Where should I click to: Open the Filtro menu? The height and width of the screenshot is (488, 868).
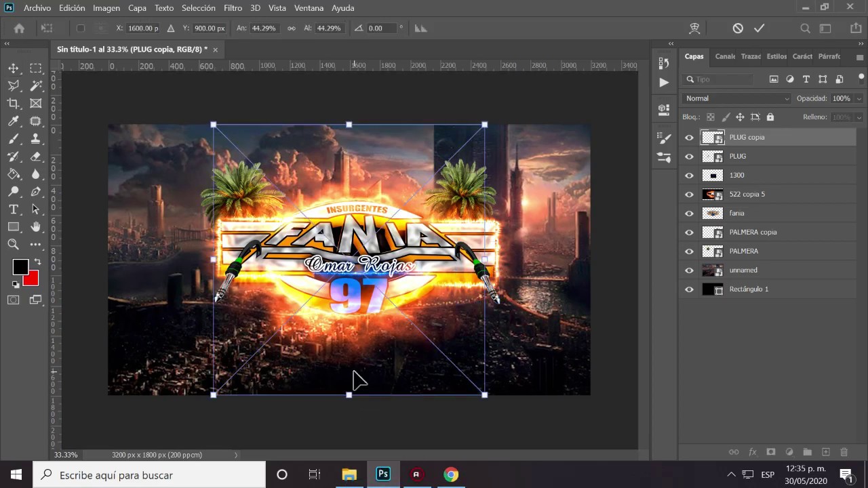point(233,8)
